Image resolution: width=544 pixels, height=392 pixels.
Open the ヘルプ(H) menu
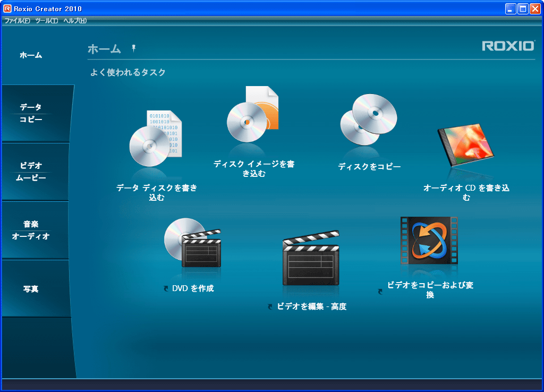pyautogui.click(x=75, y=21)
